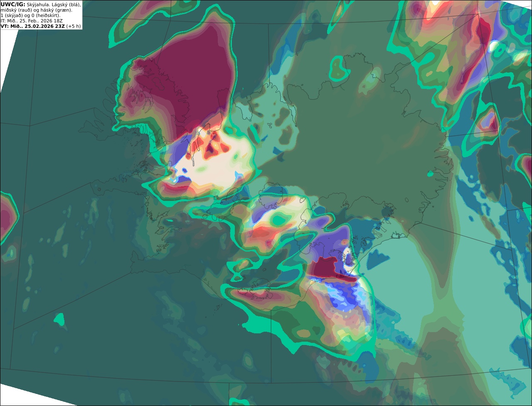Click the "miðský (rauð)" legend text
Viewport: 532px width, 406px height.
point(15,10)
